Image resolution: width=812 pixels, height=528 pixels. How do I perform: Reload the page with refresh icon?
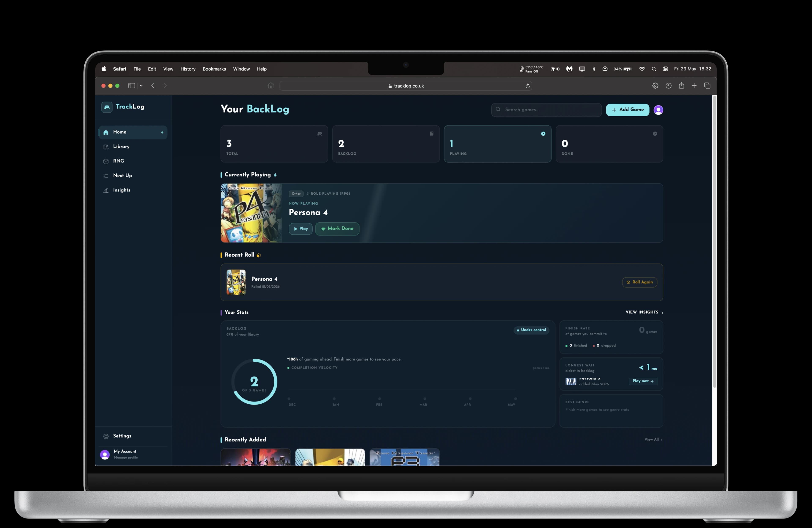(x=527, y=86)
